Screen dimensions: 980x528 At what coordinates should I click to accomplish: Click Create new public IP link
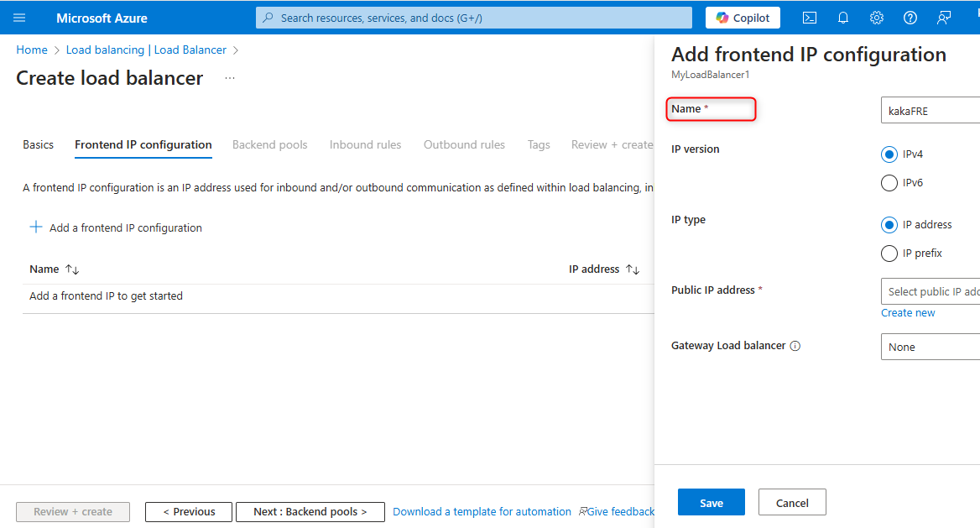tap(908, 313)
